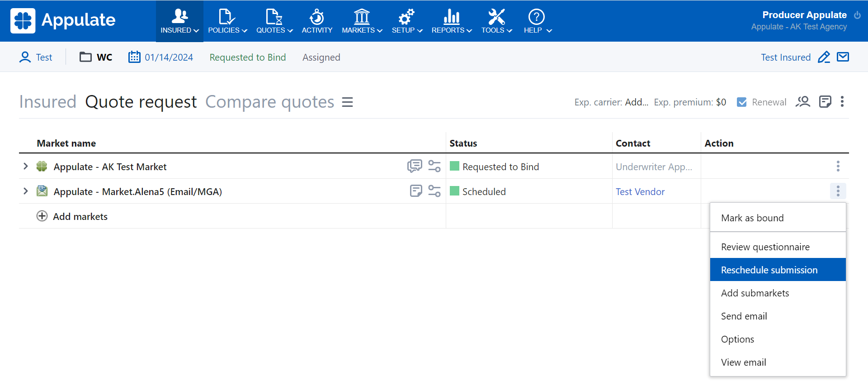Expand the Market.Alena5 (Email/MGA) row
Viewport: 868px width, 391px height.
tap(26, 191)
